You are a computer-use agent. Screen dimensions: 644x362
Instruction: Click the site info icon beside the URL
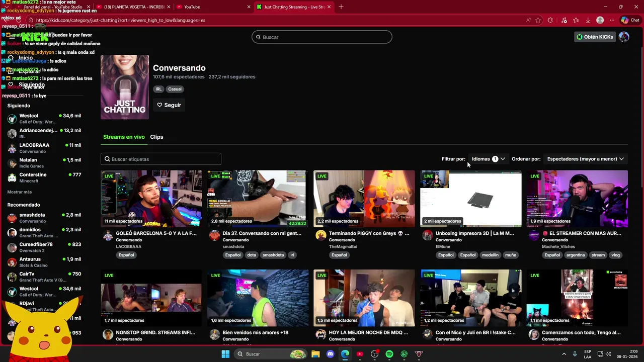31,20
